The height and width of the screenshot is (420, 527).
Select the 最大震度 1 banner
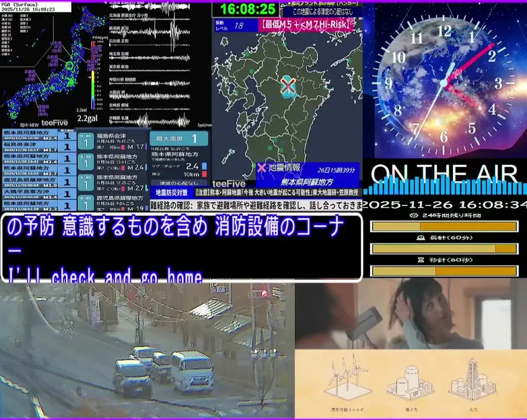point(179,138)
